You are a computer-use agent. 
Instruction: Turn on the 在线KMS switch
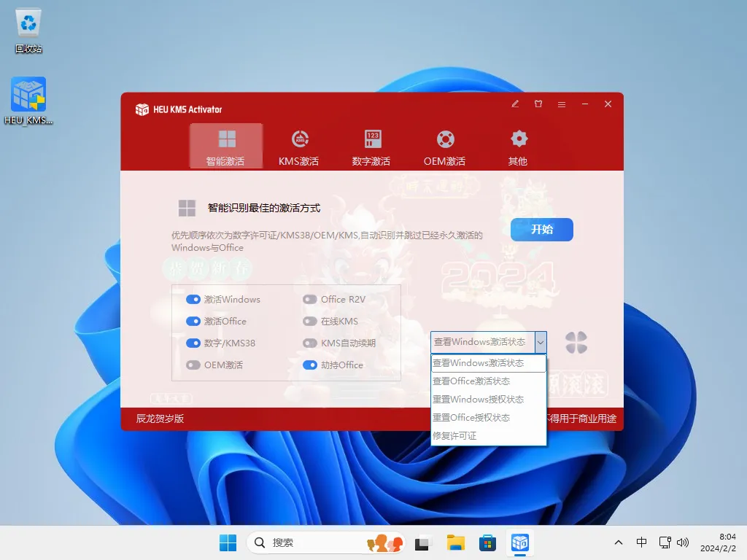(x=309, y=322)
